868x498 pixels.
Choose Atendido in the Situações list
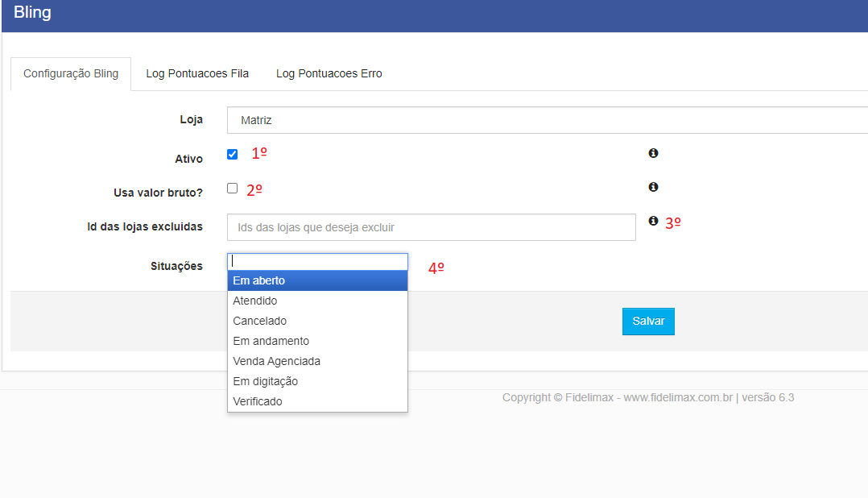click(x=317, y=301)
